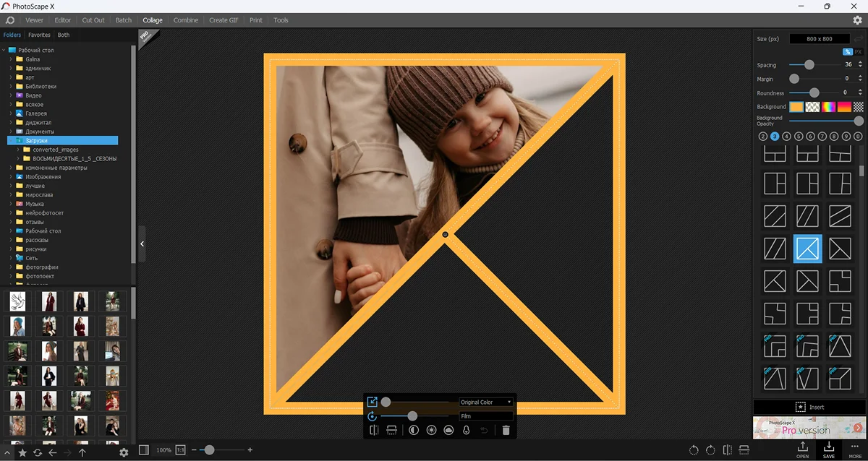
Task: Click the trash icon in the photo toolbar
Action: tap(506, 430)
